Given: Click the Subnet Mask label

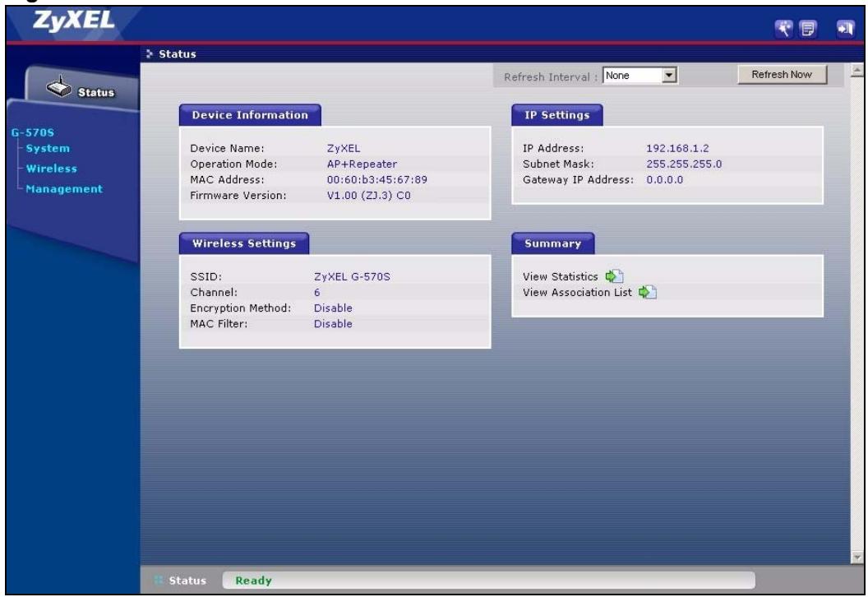Looking at the screenshot, I should [x=558, y=164].
